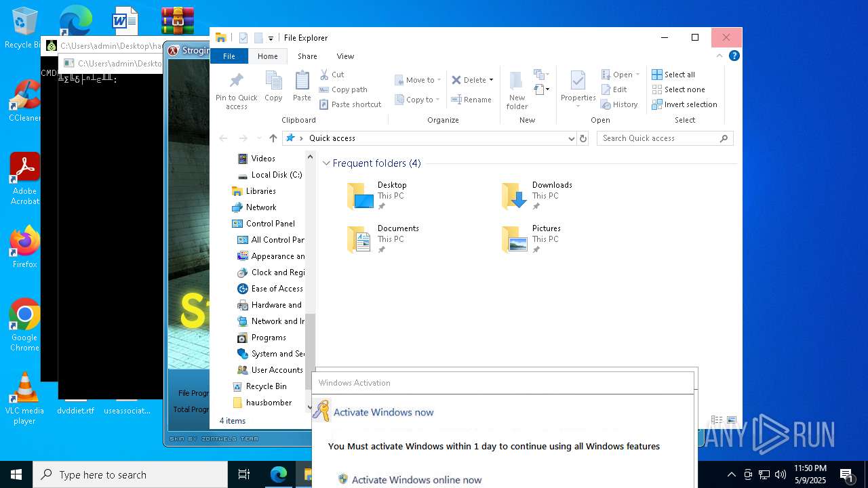The image size is (868, 488).
Task: Click Rename in Organize group
Action: (471, 100)
